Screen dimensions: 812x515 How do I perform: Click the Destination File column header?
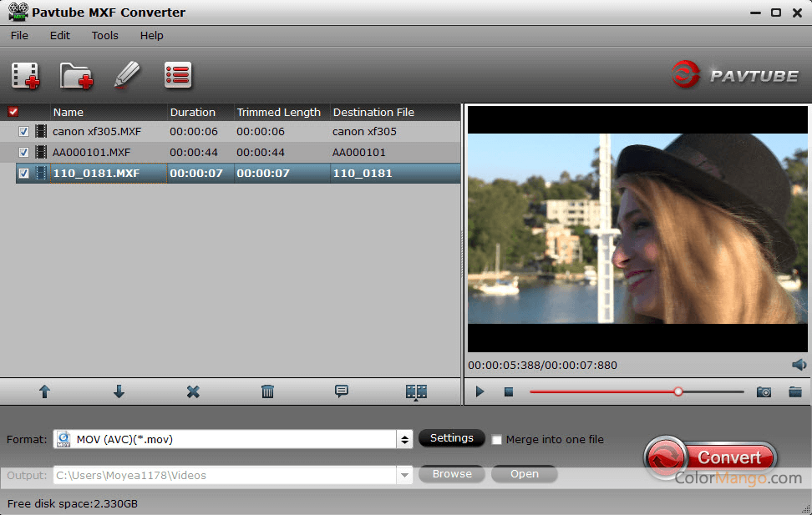point(395,112)
